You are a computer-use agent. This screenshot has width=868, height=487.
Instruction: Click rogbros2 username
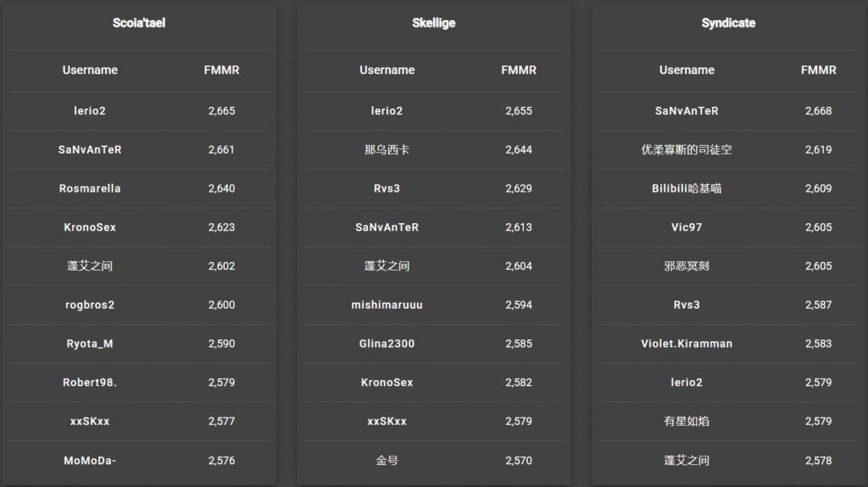click(x=90, y=305)
